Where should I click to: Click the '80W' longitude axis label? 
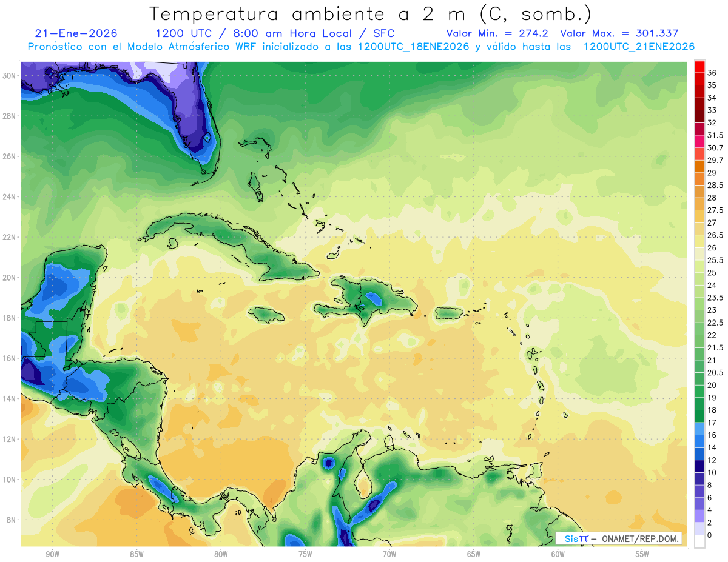tap(221, 554)
